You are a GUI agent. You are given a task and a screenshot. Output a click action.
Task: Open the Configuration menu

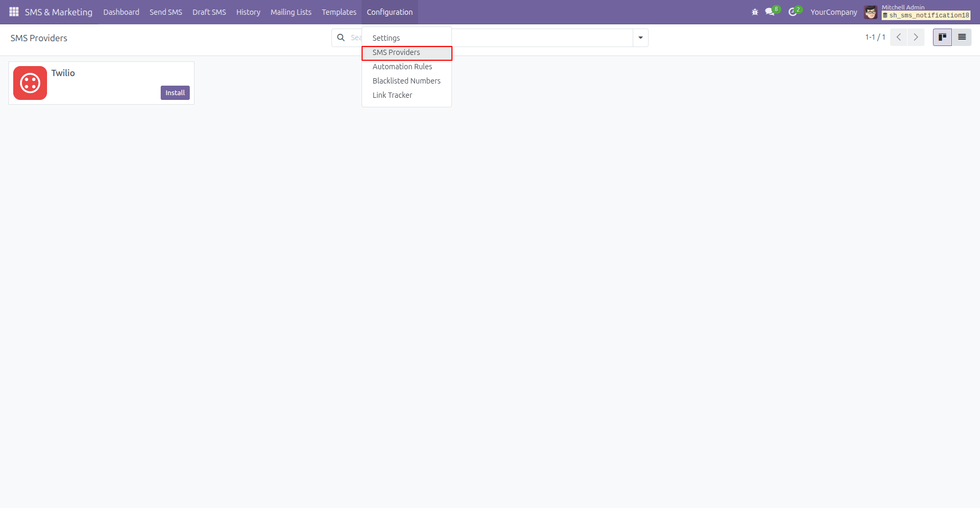[x=390, y=12]
